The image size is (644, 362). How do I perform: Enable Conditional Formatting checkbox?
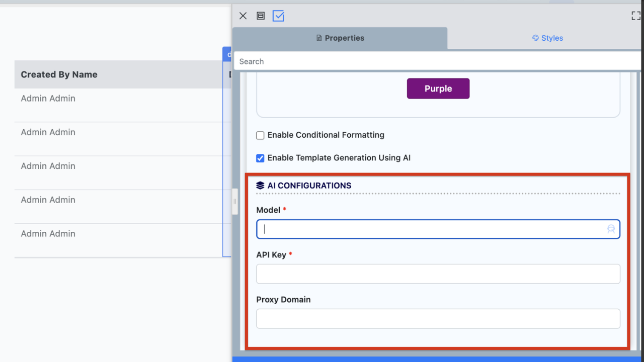(x=260, y=135)
